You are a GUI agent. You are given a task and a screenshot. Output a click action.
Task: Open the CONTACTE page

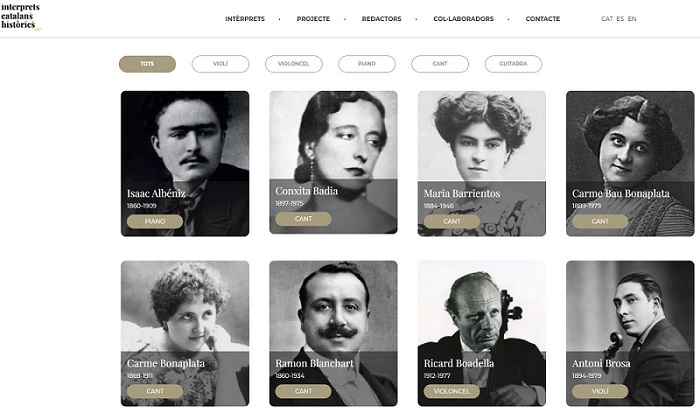pos(542,19)
